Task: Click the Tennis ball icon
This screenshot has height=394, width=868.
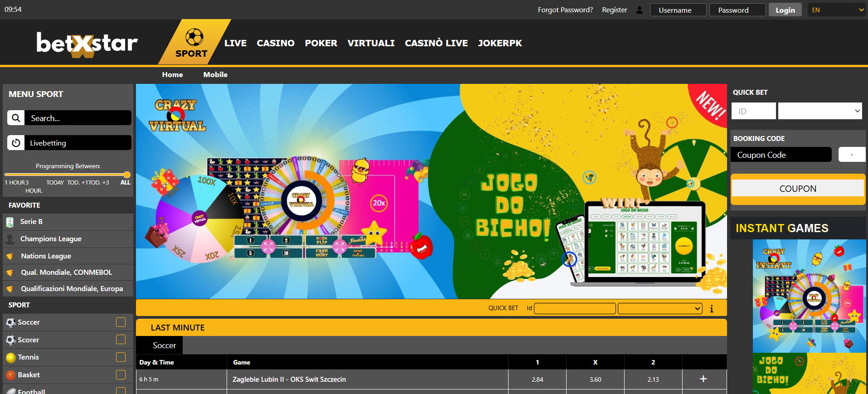Action: pyautogui.click(x=11, y=358)
